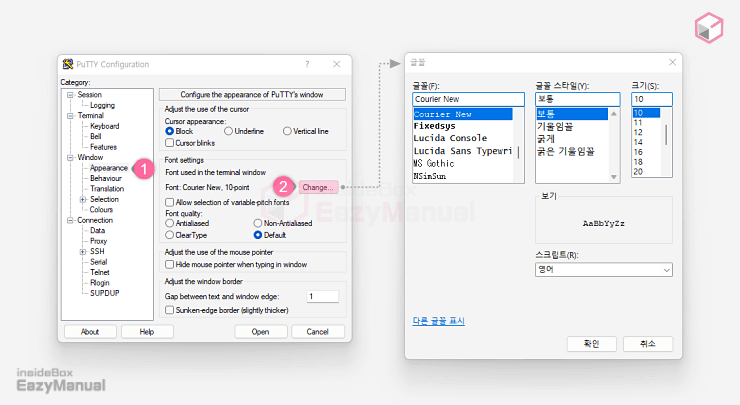Check Sunken-edge border option
740x405 pixels.
[x=169, y=310]
